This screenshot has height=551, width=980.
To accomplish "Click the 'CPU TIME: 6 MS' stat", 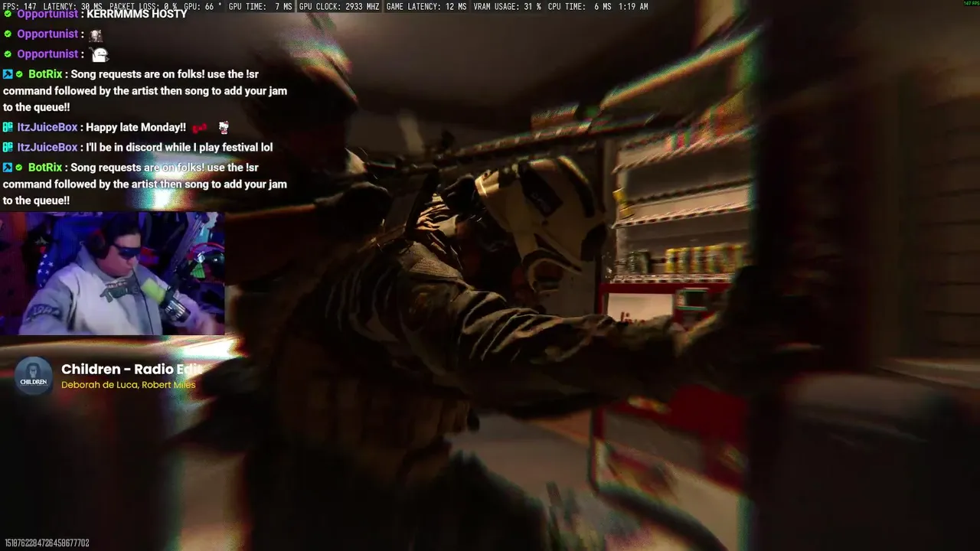I will [x=580, y=6].
